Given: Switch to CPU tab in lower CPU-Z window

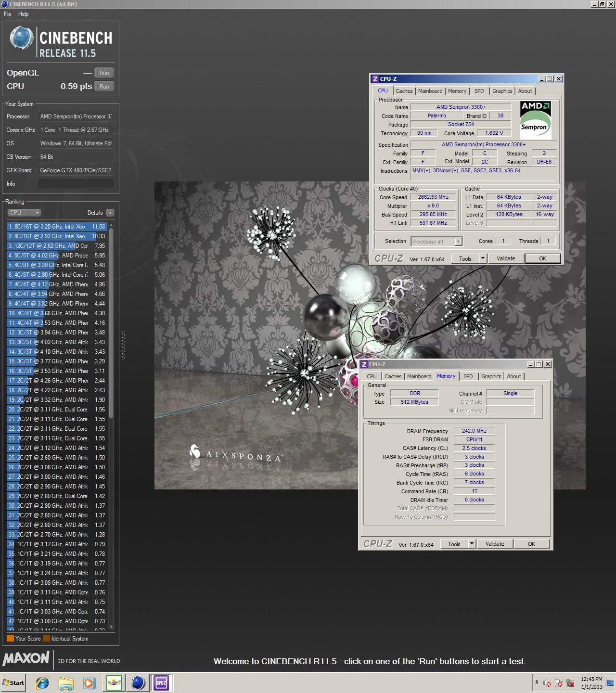Looking at the screenshot, I should pos(372,377).
